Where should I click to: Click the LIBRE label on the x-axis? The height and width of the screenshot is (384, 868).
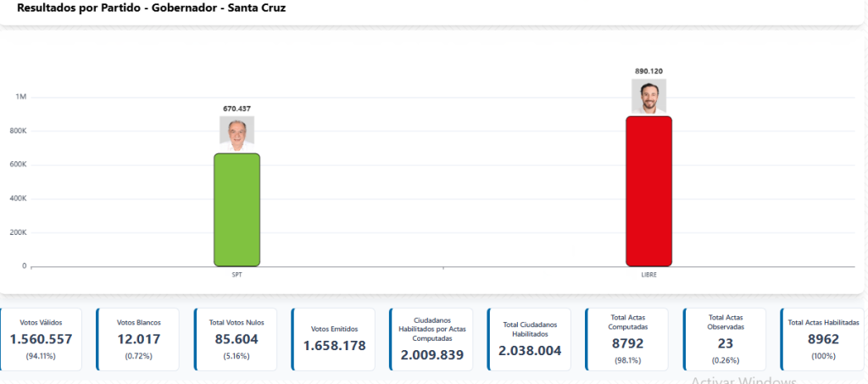point(648,275)
